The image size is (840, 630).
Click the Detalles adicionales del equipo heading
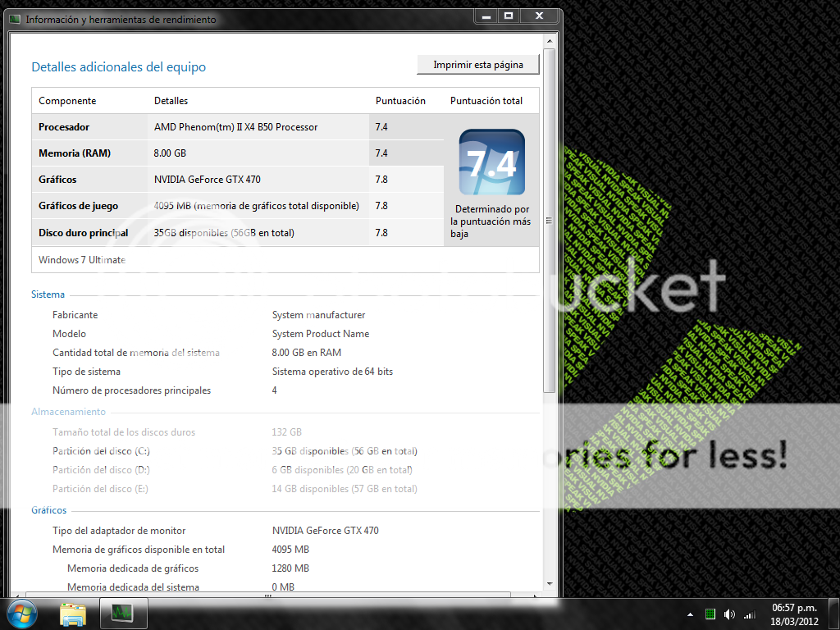pos(118,67)
